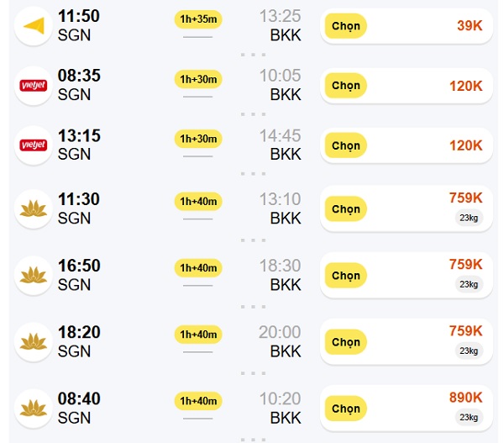Click the 39K price label

point(470,26)
